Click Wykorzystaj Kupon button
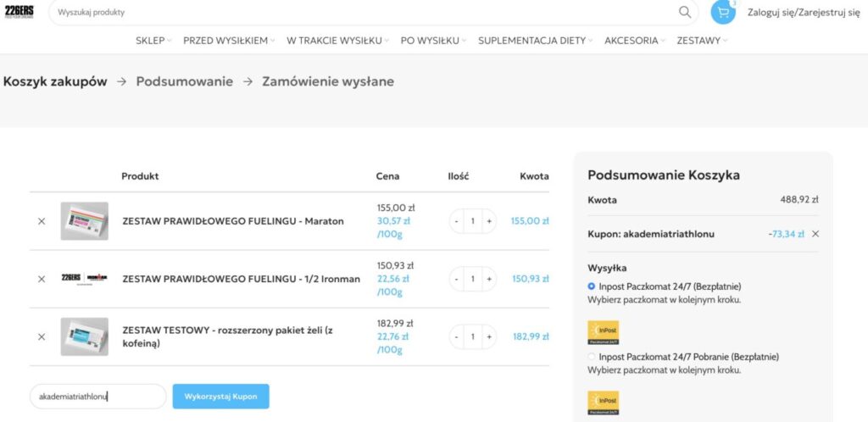Viewport: 868px width, 422px height. pyautogui.click(x=221, y=397)
